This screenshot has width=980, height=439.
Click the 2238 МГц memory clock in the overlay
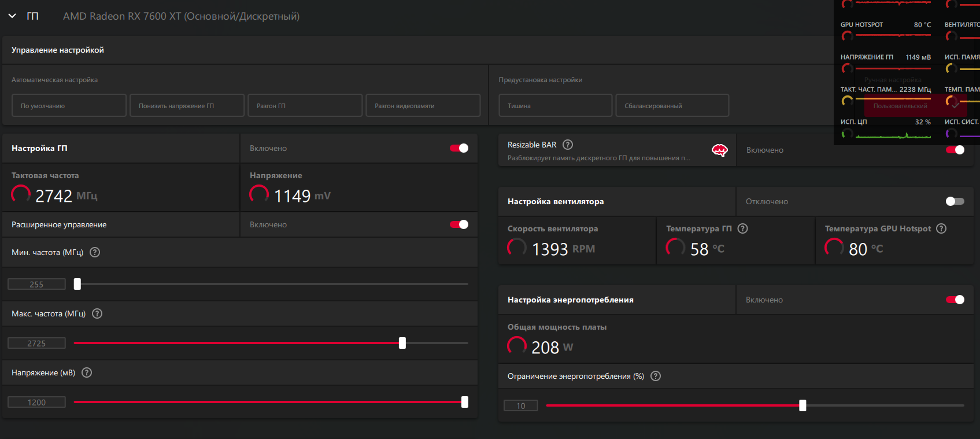pos(915,90)
